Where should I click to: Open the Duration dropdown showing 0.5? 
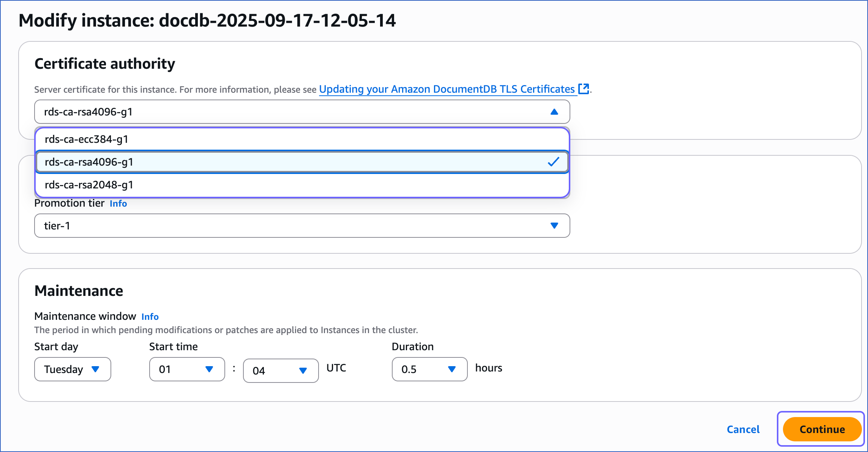(x=429, y=369)
